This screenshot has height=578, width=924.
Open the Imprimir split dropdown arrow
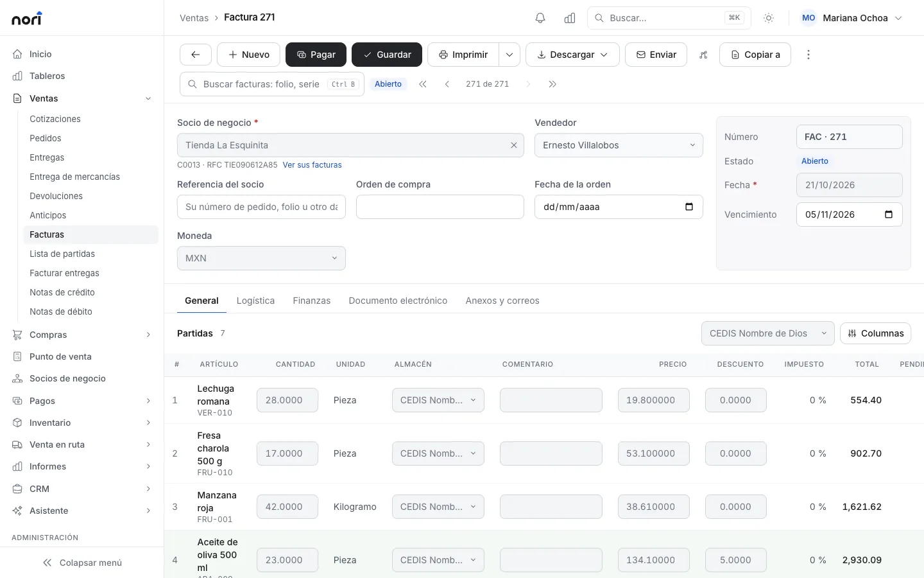(x=509, y=55)
